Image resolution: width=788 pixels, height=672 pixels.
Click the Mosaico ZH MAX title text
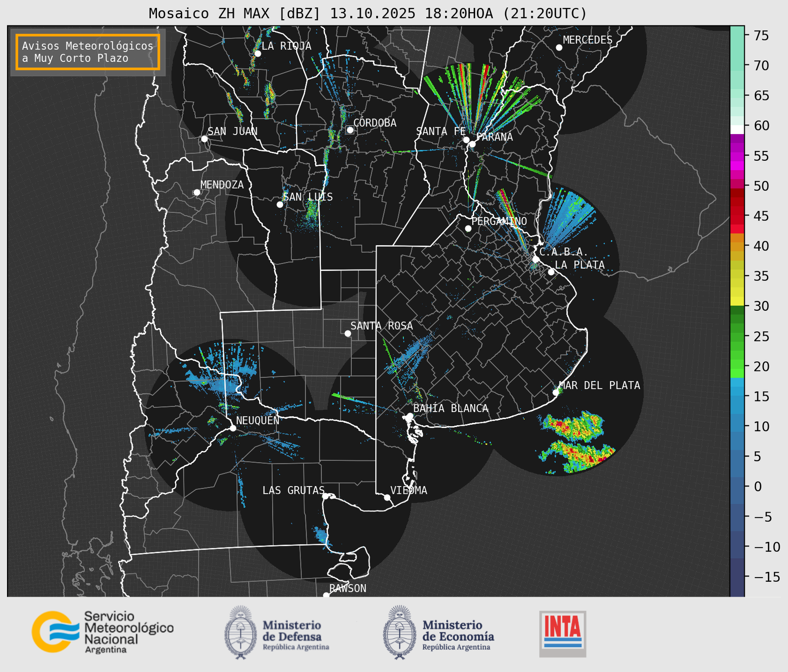(x=368, y=14)
